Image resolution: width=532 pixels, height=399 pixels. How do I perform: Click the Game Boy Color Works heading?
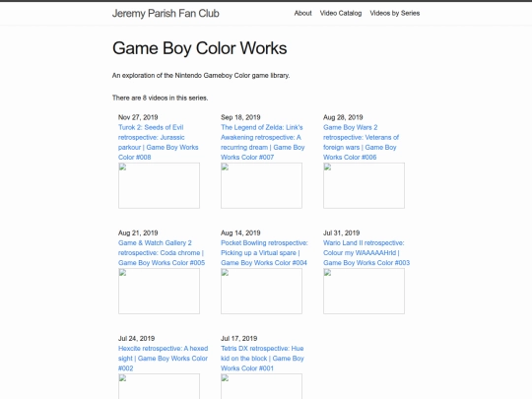(199, 48)
